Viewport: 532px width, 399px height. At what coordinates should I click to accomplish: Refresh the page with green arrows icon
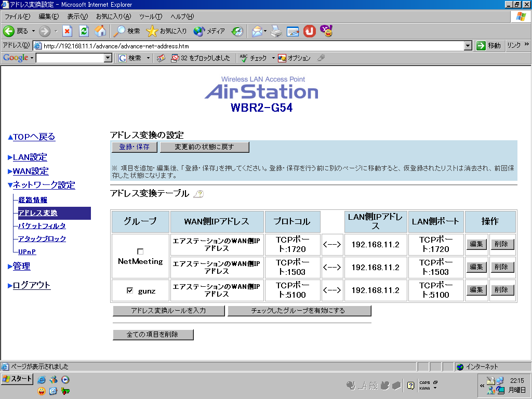(x=84, y=31)
